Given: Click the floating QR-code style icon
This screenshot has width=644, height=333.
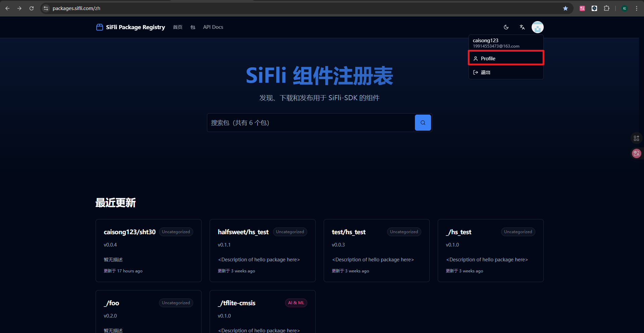Looking at the screenshot, I should (636, 138).
